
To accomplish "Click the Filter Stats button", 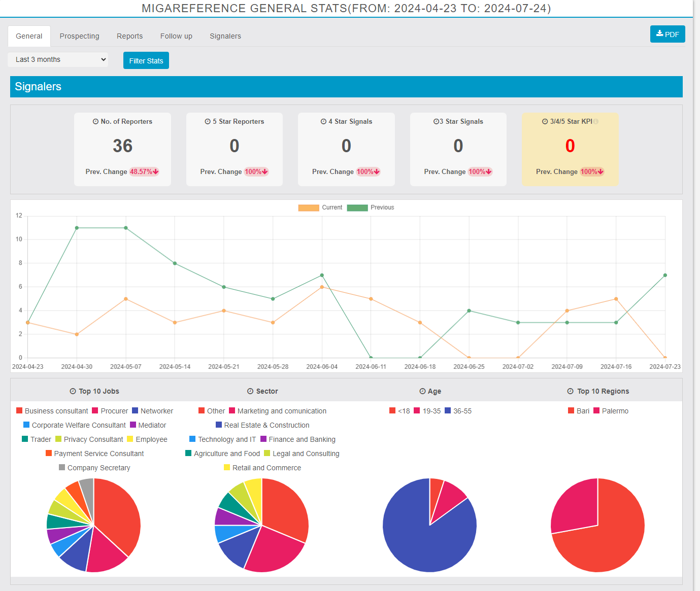I will (x=146, y=61).
